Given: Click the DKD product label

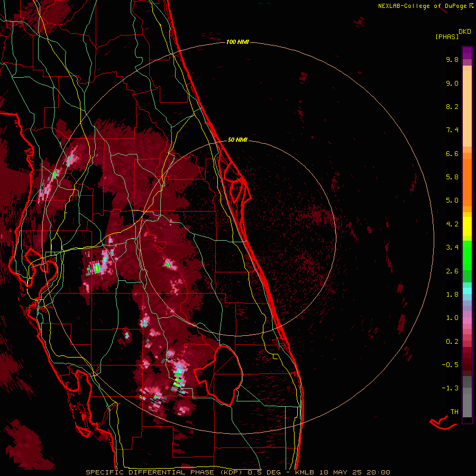Looking at the screenshot, I should [x=464, y=32].
